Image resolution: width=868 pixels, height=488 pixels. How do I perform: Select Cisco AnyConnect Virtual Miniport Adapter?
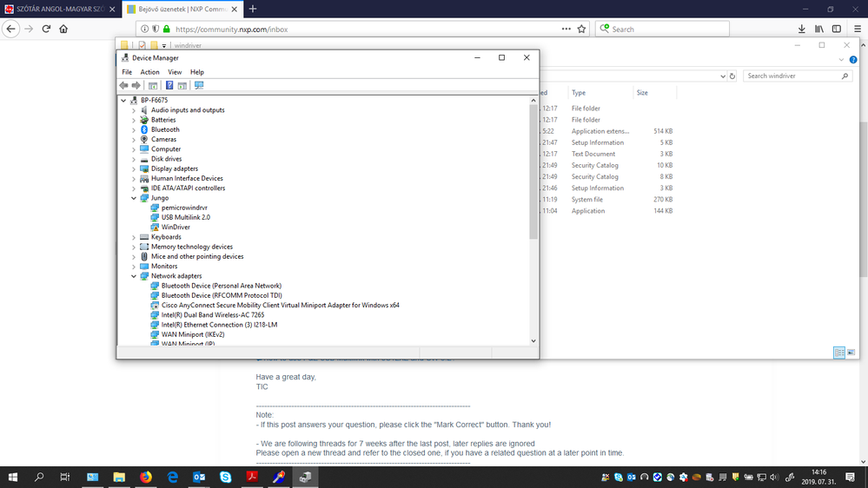280,305
